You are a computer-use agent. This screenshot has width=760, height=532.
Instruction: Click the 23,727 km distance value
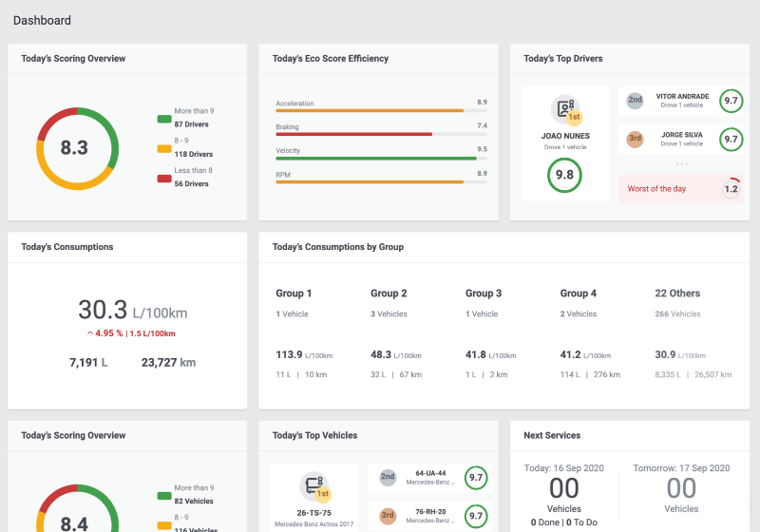(x=169, y=362)
